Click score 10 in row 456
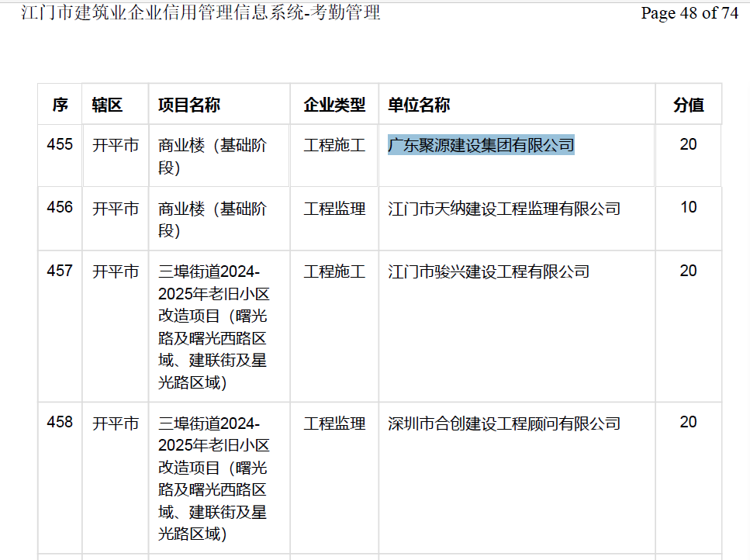Viewport: 750px width, 560px height. pos(688,207)
